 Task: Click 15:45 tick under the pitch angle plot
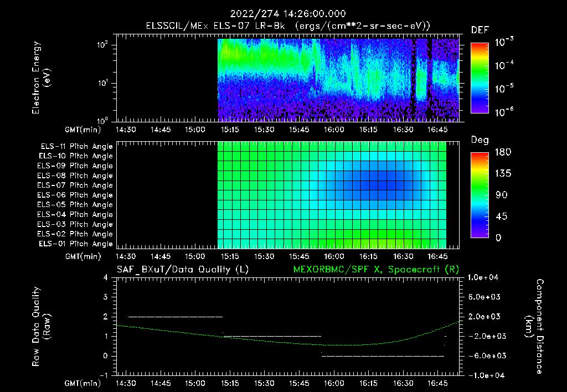tap(299, 256)
